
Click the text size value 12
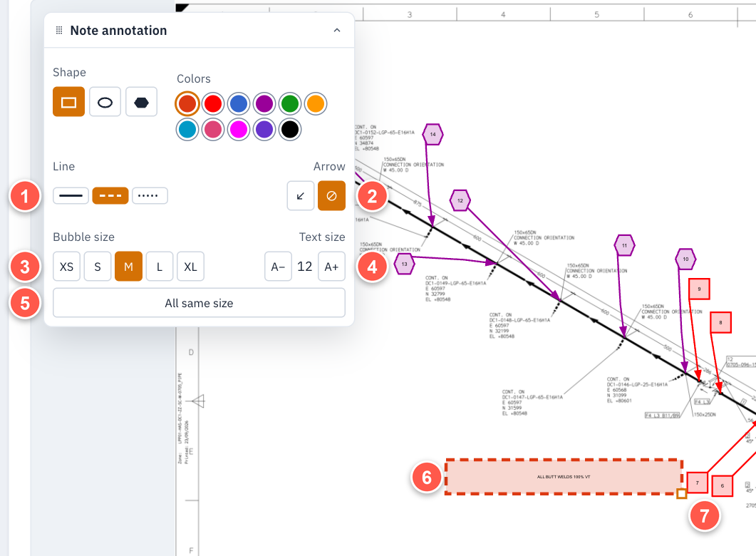(305, 266)
